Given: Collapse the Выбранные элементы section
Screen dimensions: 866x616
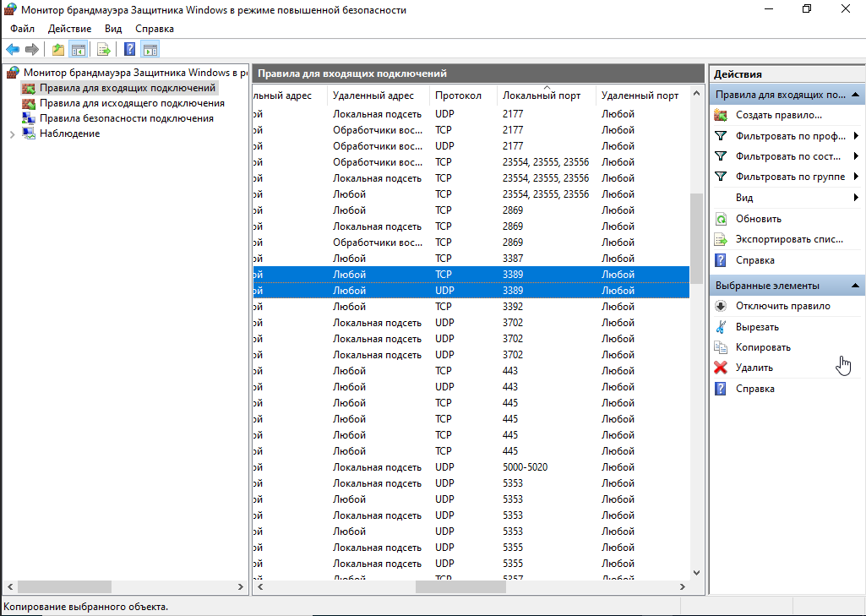Looking at the screenshot, I should [855, 286].
